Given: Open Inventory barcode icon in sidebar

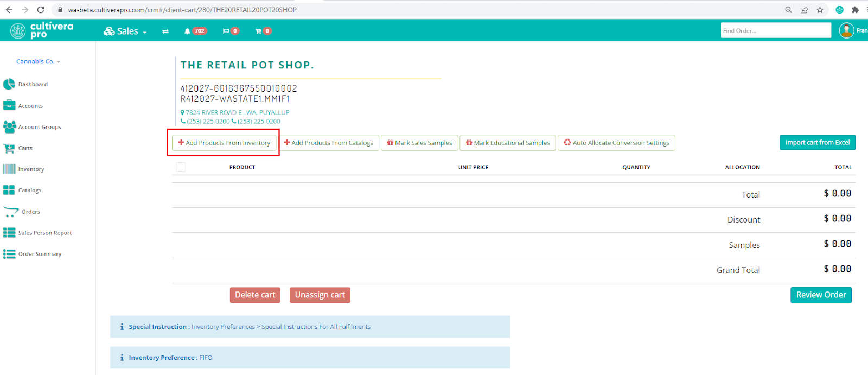Looking at the screenshot, I should click(9, 169).
